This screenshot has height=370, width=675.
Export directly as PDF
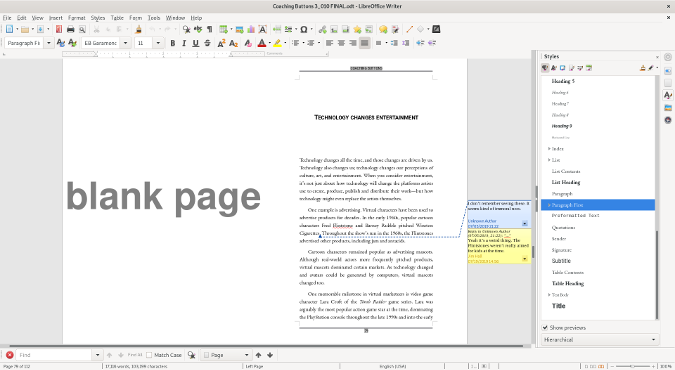click(59, 29)
